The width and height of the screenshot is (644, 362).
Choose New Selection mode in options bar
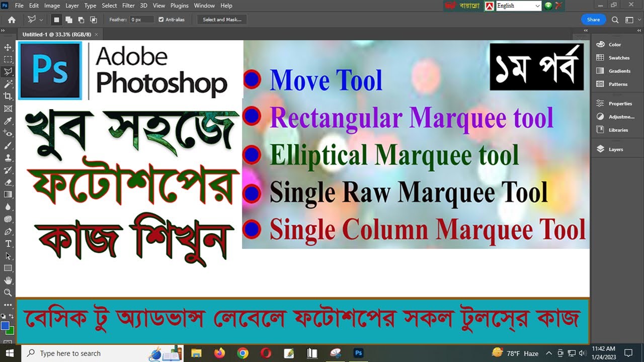pos(57,20)
